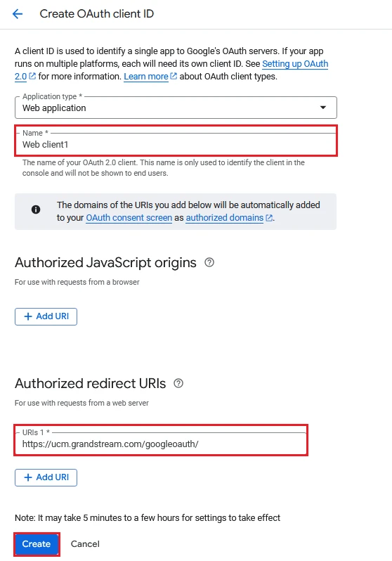Follow the authorized domains link
This screenshot has height=561, width=392.
pos(225,217)
